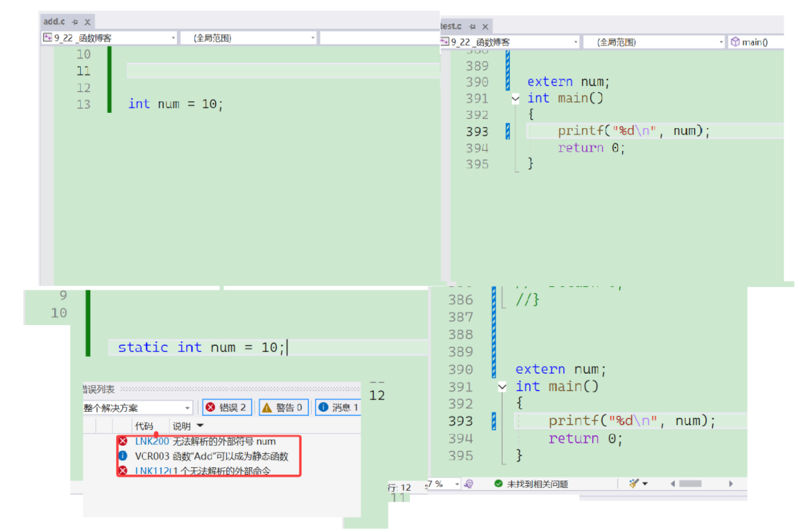The image size is (799, 532).
Task: Sort error list by 说明 column
Action: click(182, 426)
